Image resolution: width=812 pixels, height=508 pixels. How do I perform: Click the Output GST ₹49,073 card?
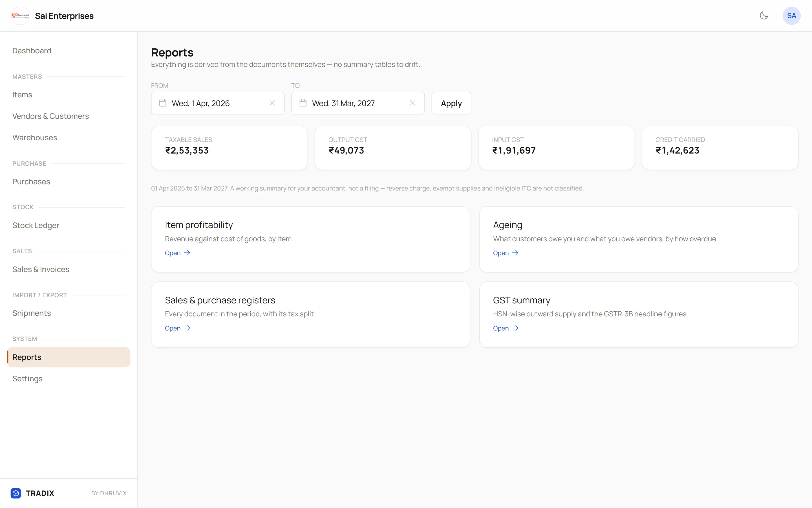[x=392, y=148]
